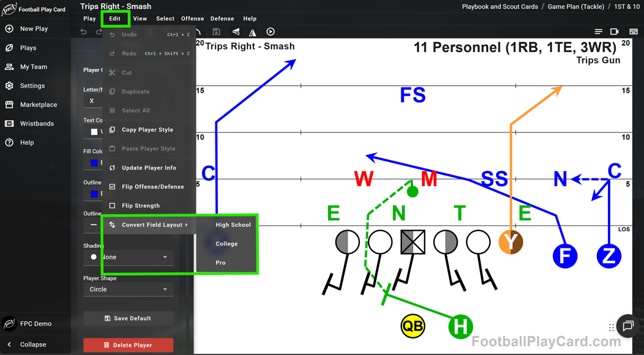The height and width of the screenshot is (355, 644).
Task: Choose Copy Player Style from menu
Action: coord(149,130)
